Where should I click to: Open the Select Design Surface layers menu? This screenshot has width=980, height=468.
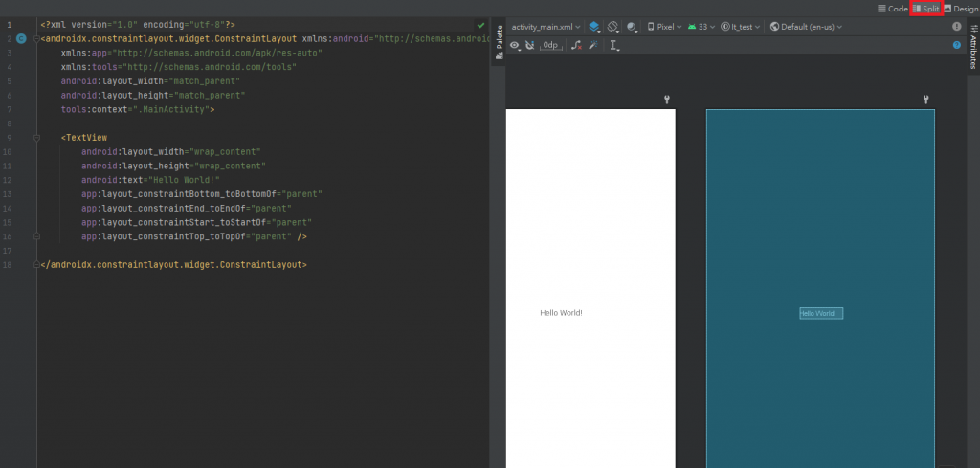(x=594, y=27)
